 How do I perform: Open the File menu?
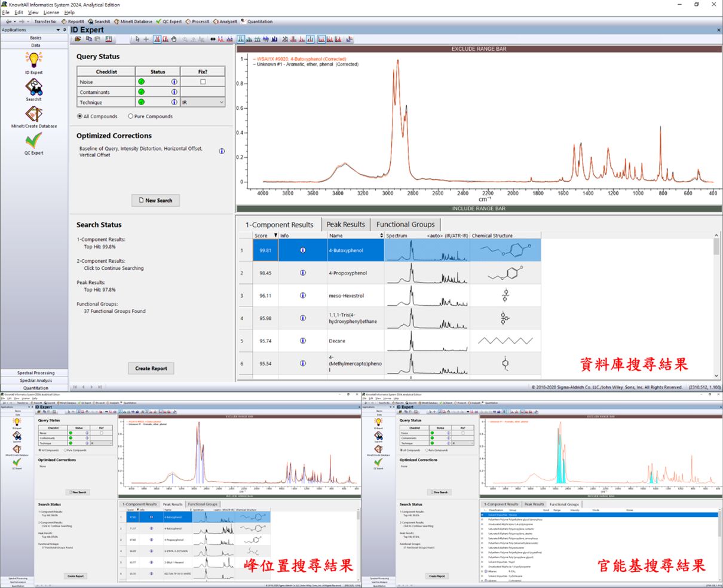(x=5, y=12)
